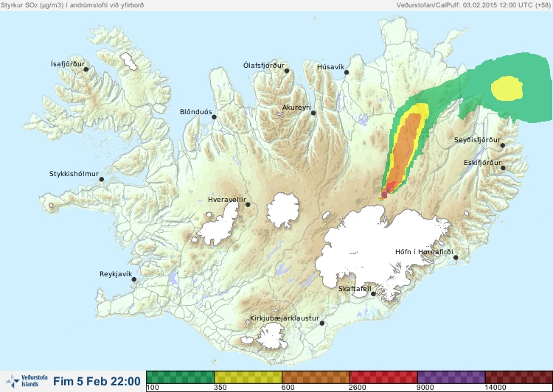Click the purple peak SO2 source spot
The width and height of the screenshot is (553, 392).
384,194
